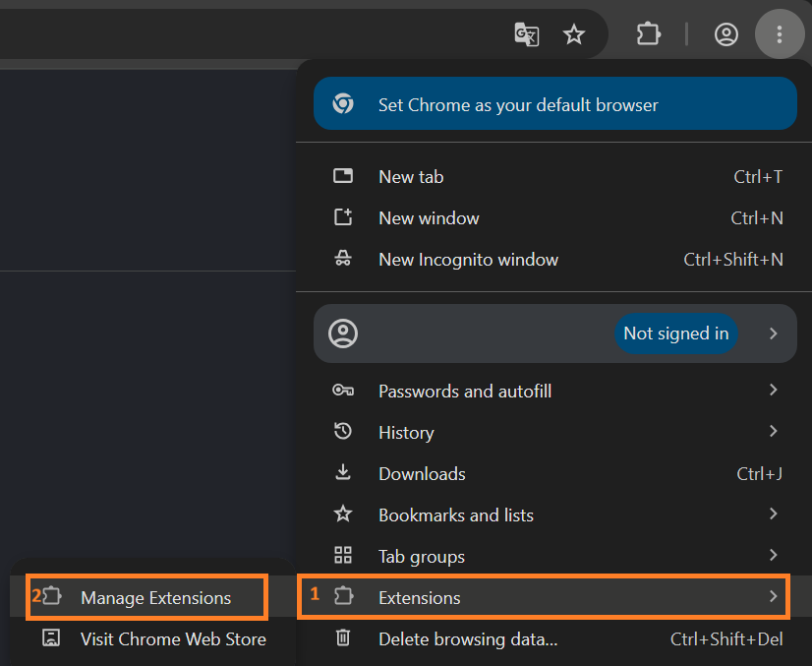Select Visit Chrome Web Store
Image resolution: width=812 pixels, height=666 pixels.
[153, 638]
